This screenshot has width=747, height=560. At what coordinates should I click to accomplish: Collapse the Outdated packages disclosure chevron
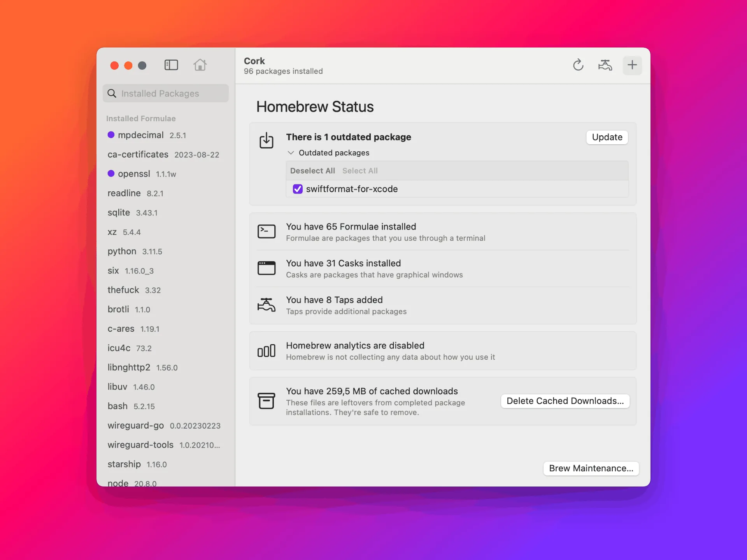[291, 153]
